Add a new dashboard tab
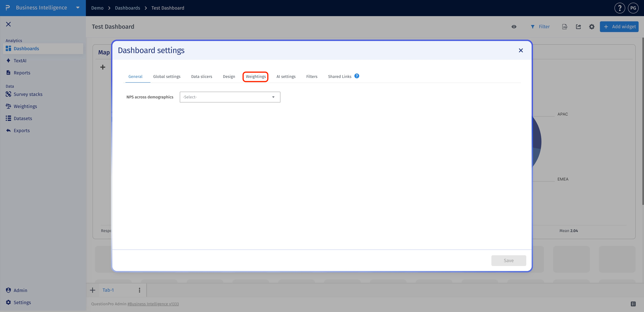Viewport: 644px width, 312px height. tap(93, 290)
